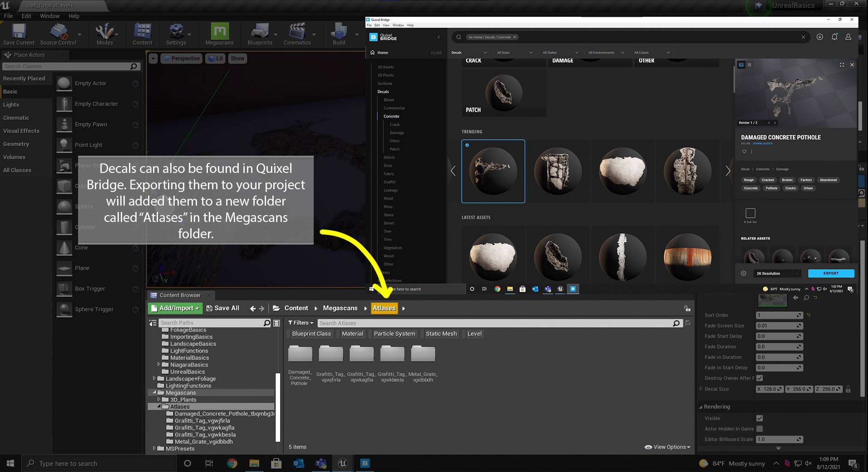Screen dimensions: 868x472
Task: Toggle Destroy Owner After Fade checkbox
Action: tap(759, 378)
